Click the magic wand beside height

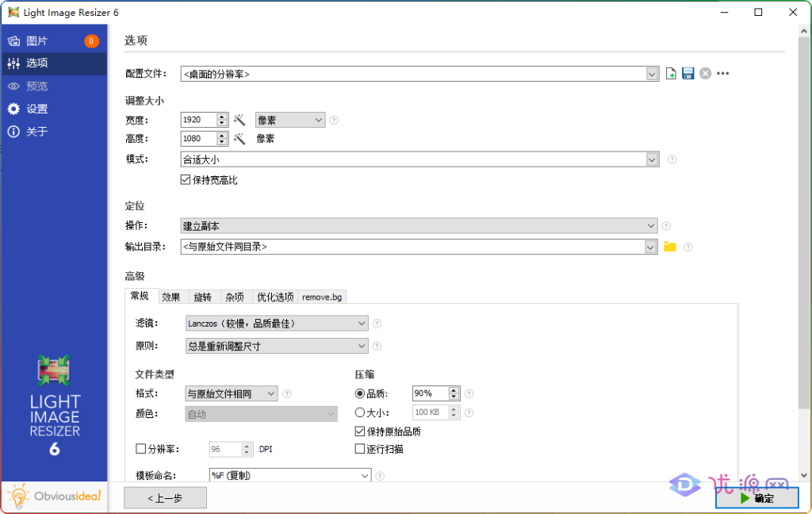click(240, 139)
